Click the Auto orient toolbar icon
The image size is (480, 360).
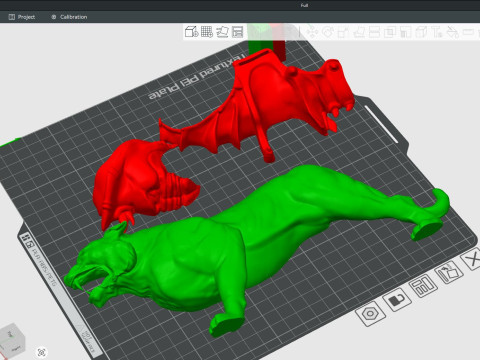[x=222, y=32]
